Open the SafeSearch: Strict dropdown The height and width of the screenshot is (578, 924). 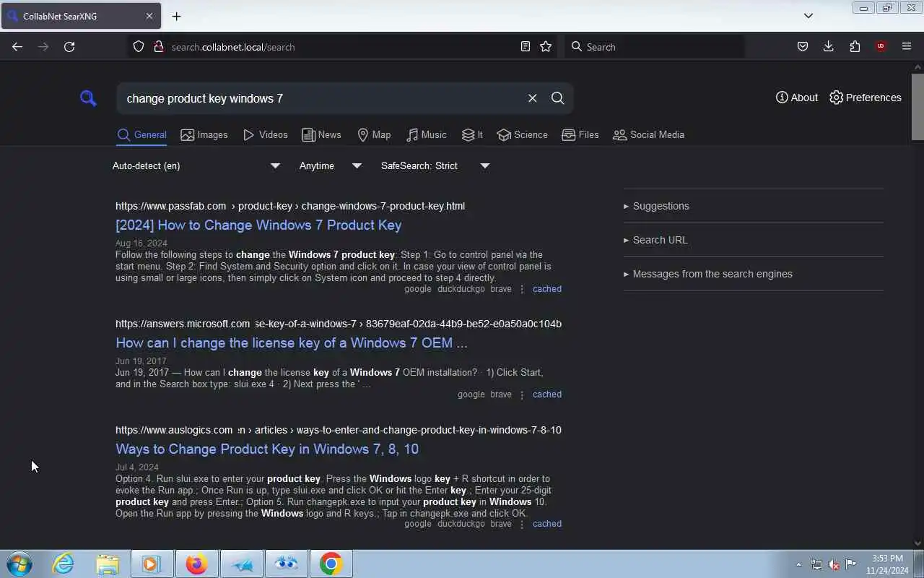click(x=435, y=165)
